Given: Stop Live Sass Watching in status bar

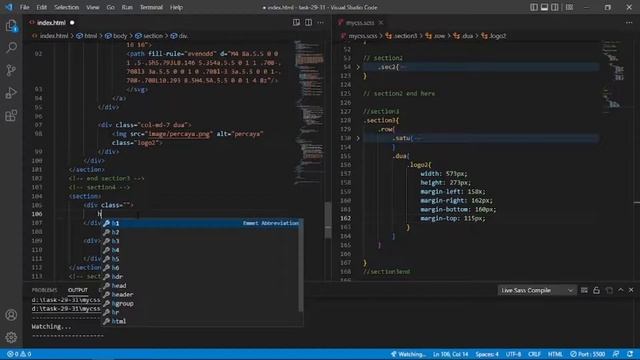Looking at the screenshot, I should pyautogui.click(x=408, y=354).
